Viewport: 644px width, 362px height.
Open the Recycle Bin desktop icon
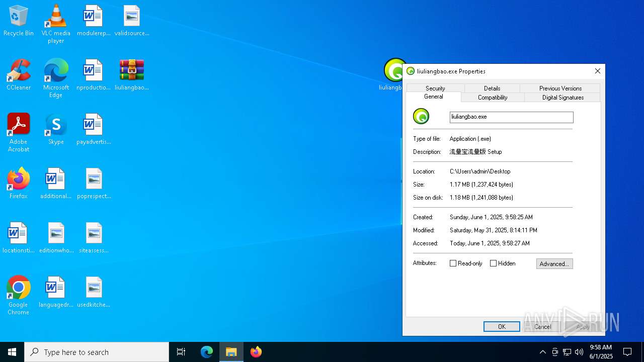click(19, 21)
